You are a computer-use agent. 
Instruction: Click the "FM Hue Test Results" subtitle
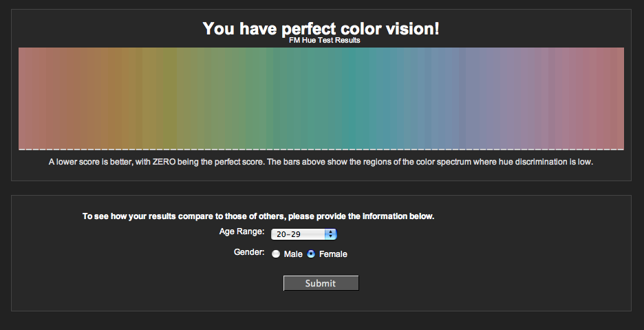click(x=325, y=41)
